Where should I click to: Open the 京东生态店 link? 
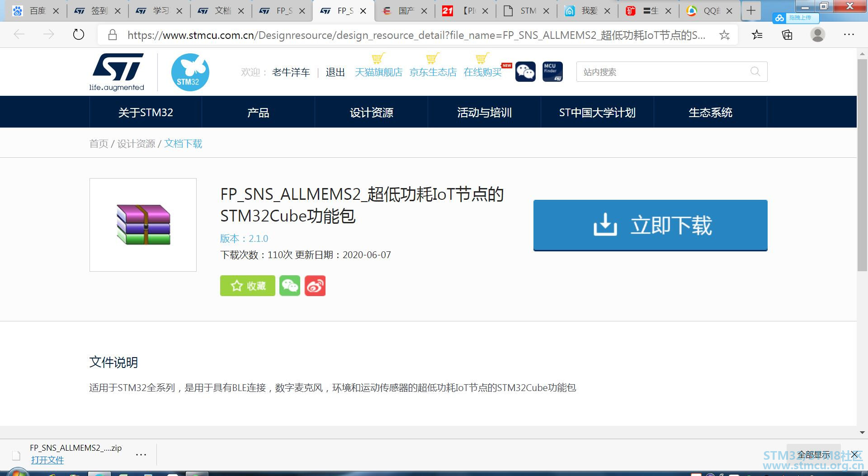coord(433,72)
